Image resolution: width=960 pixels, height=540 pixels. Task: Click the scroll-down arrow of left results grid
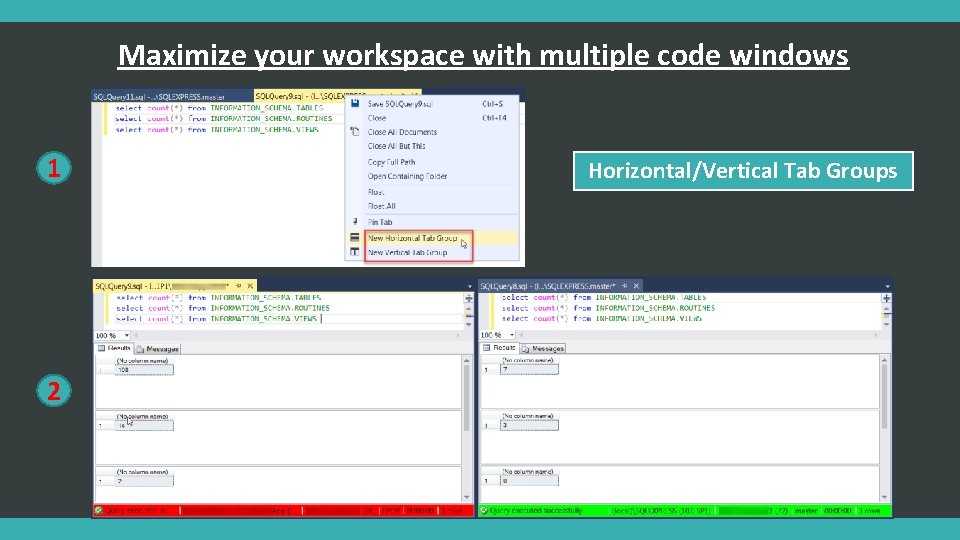(467, 497)
